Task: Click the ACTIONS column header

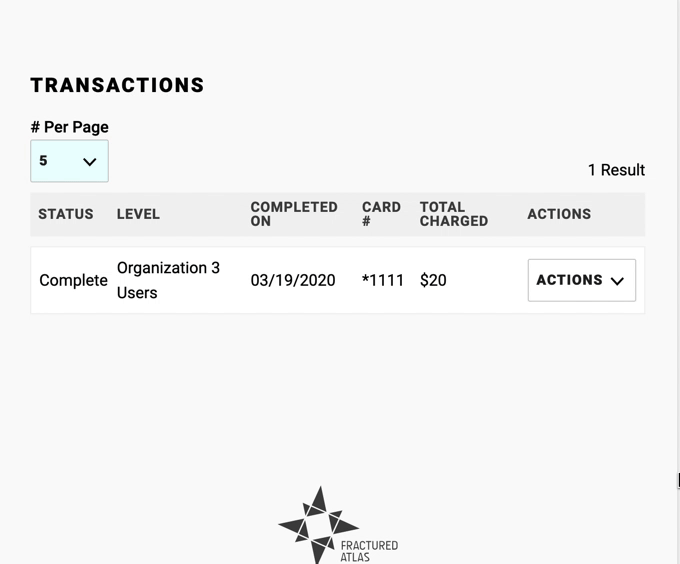Action: point(559,214)
